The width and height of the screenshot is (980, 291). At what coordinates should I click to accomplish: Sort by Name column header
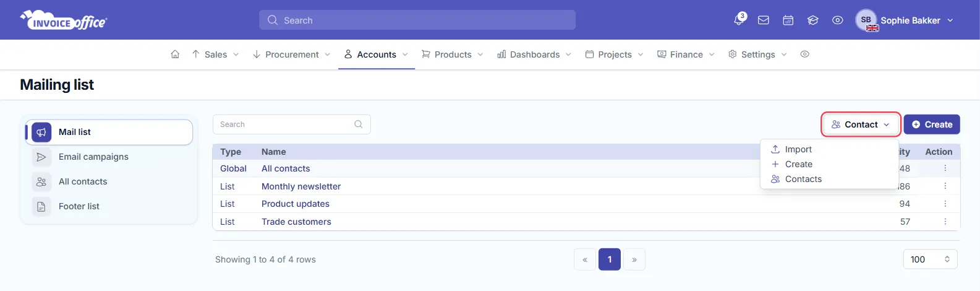[274, 152]
